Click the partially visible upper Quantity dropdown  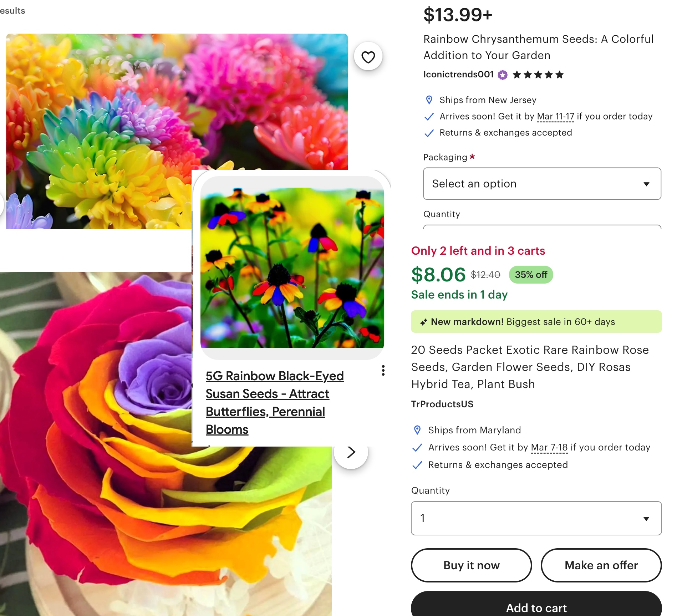tap(542, 226)
